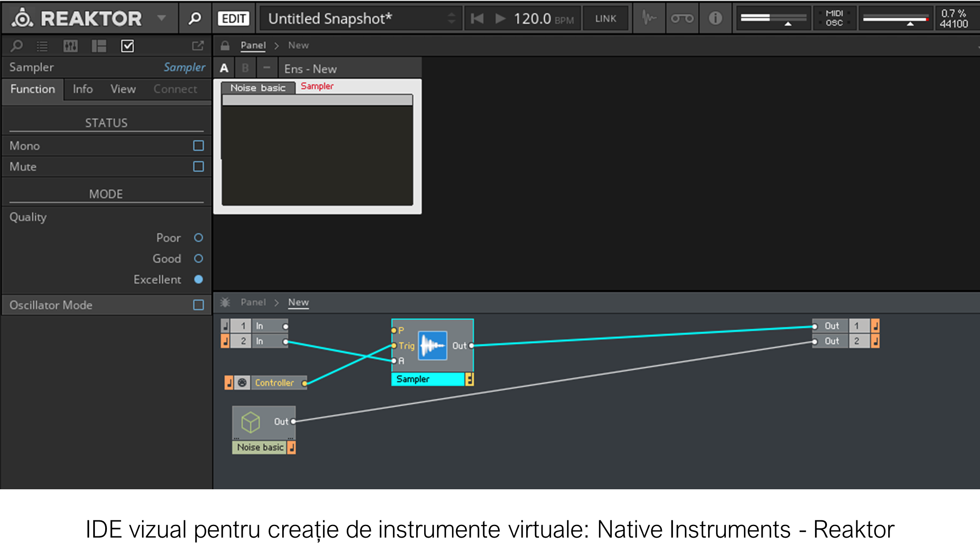Select the Good quality radio button

(198, 258)
